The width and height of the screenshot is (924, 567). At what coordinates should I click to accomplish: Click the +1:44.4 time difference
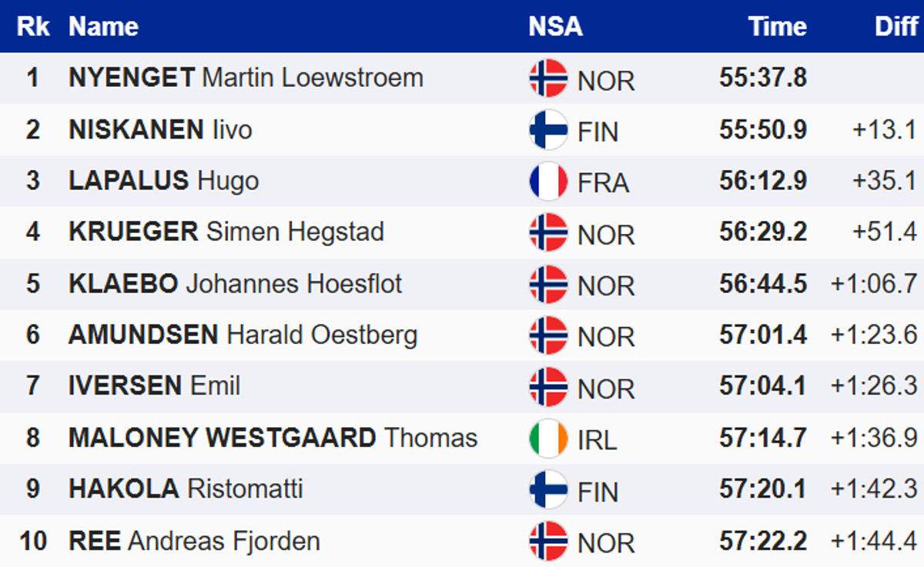click(874, 542)
